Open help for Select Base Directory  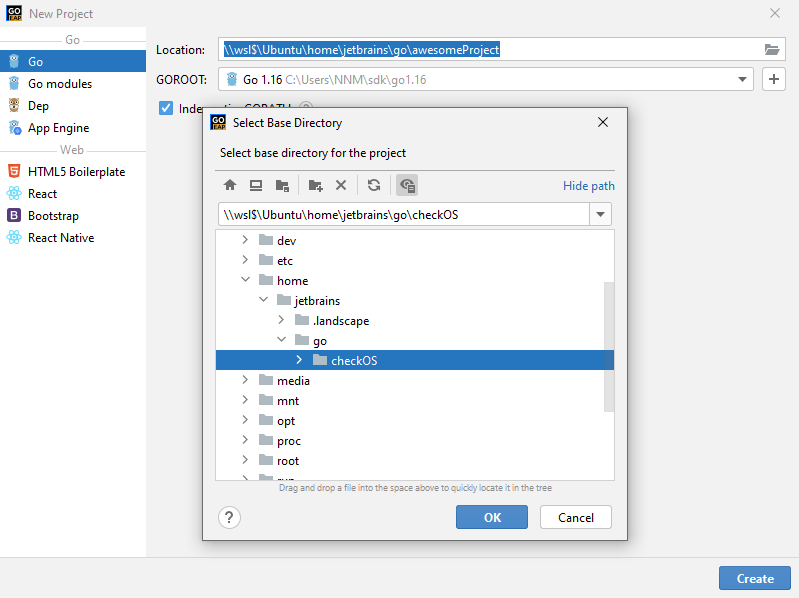(x=229, y=518)
